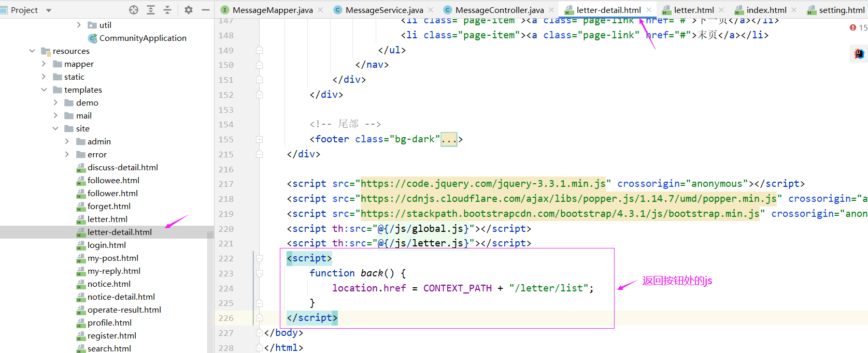Click on the back function name
Viewport: 868px width, 353px height.
pos(372,273)
